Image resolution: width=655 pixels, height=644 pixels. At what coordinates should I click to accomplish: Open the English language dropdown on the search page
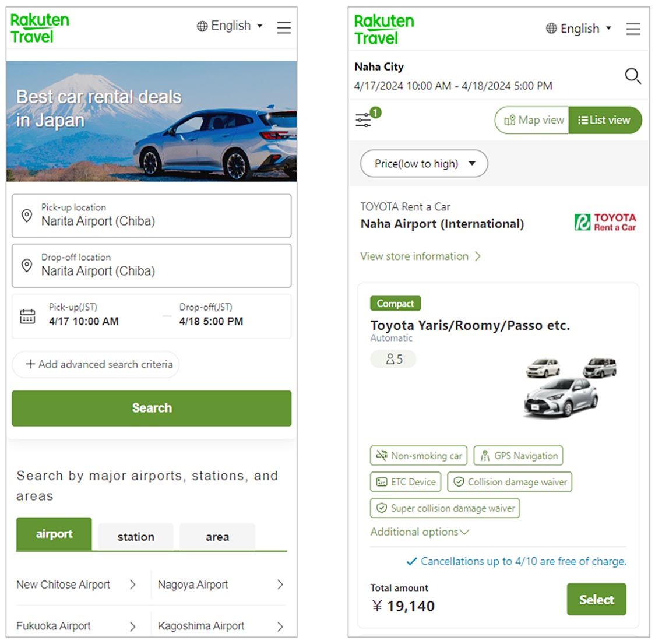click(230, 26)
